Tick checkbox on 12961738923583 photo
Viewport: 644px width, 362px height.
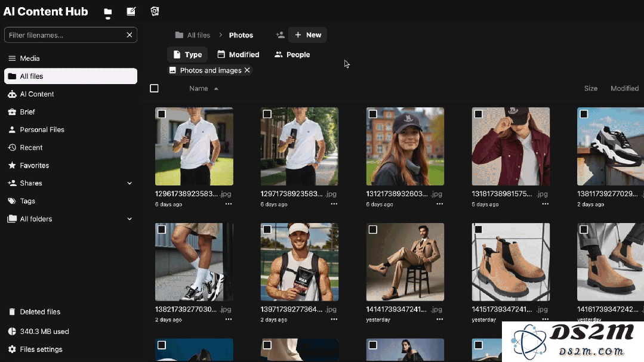161,114
